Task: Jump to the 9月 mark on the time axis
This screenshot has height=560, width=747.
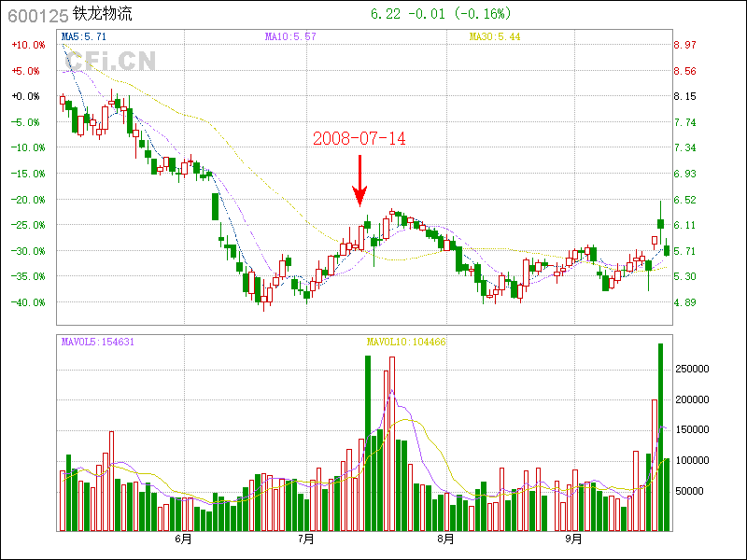Action: tap(574, 539)
